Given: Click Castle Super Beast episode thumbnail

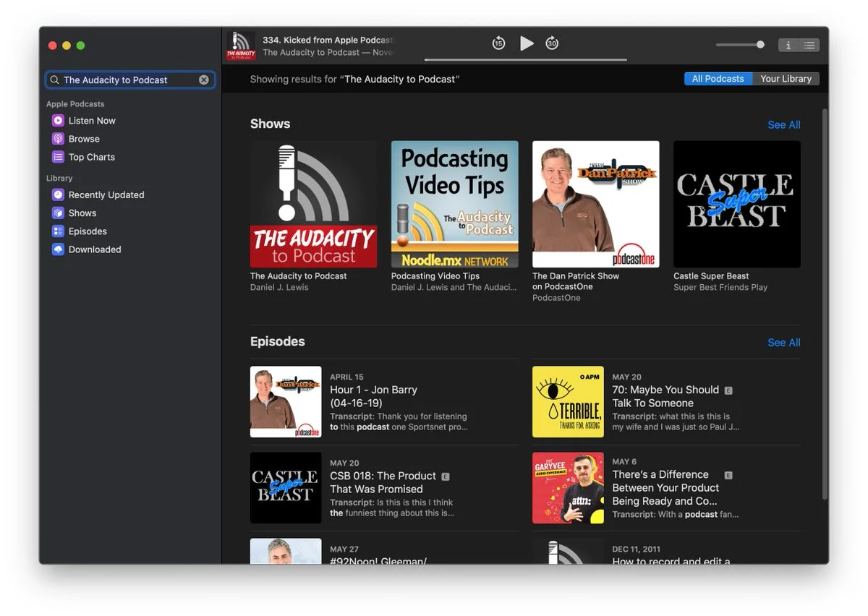Looking at the screenshot, I should (286, 488).
